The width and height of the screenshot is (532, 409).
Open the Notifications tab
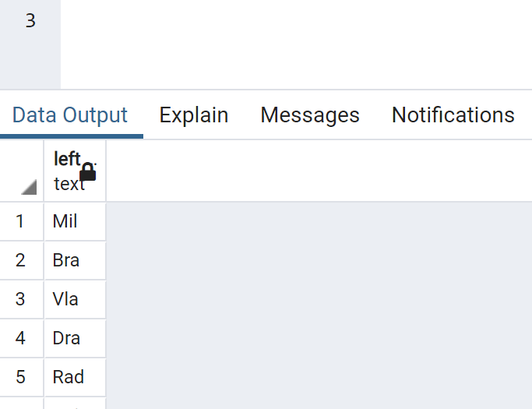[453, 115]
